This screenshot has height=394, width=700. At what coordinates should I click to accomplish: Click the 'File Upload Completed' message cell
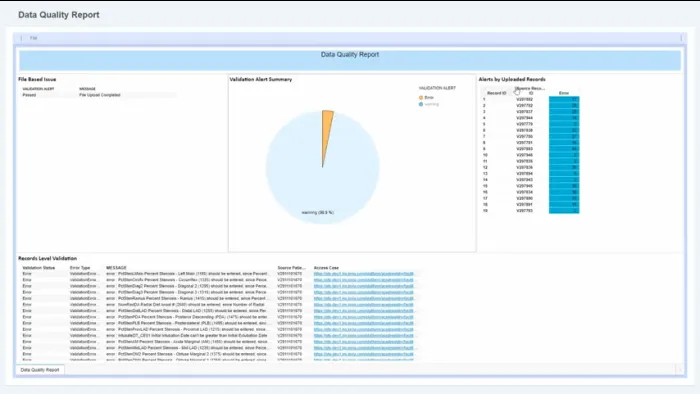click(x=100, y=95)
